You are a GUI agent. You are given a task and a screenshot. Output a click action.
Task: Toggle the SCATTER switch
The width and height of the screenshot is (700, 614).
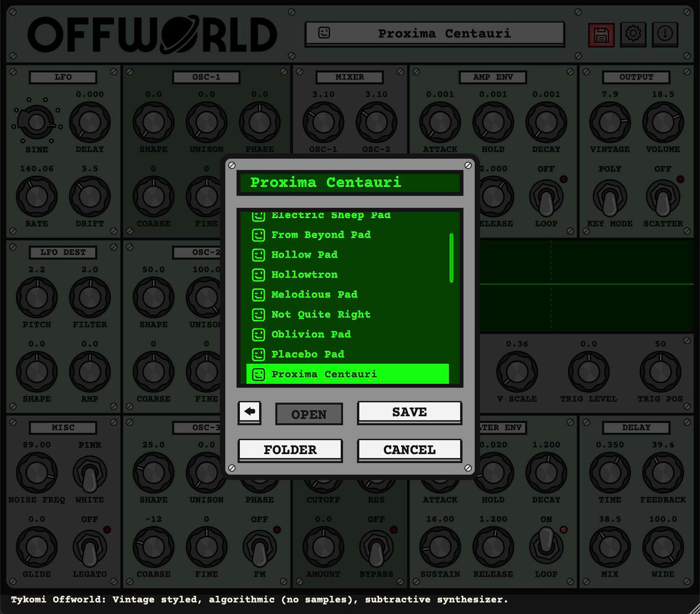point(663,198)
